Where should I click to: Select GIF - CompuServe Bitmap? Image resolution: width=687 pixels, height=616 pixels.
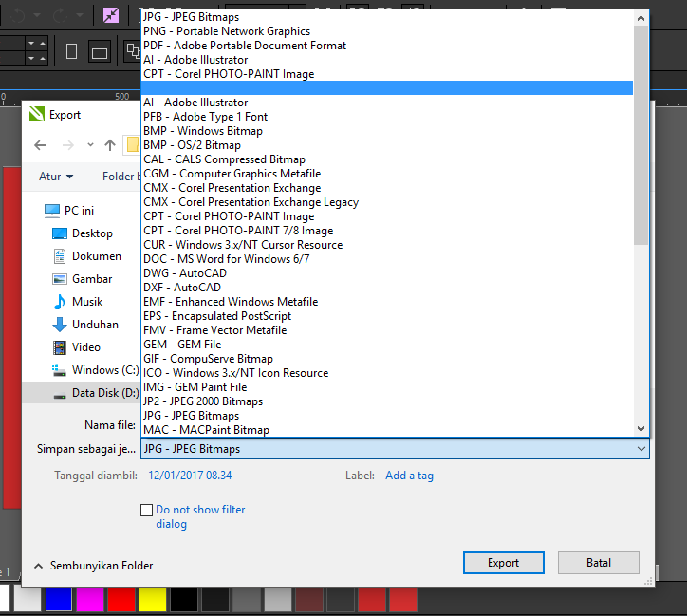(x=387, y=359)
